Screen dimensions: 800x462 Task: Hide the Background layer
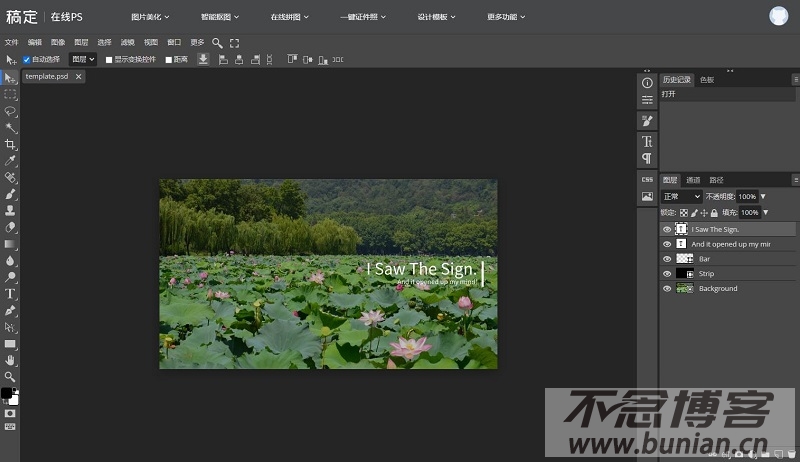pyautogui.click(x=667, y=288)
